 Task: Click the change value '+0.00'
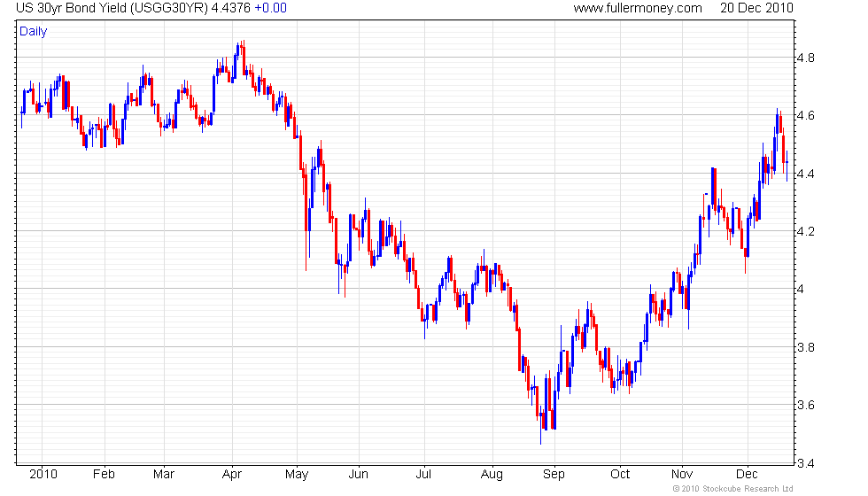271,8
